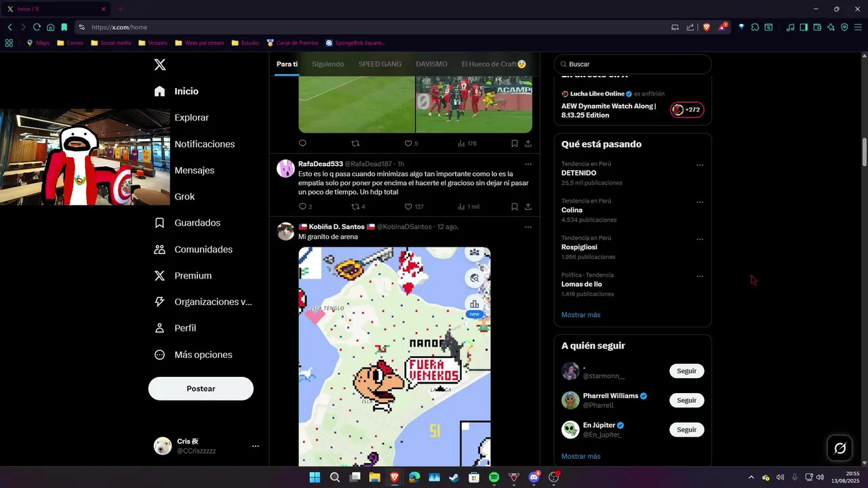Select El Hueco de Craft tab

(494, 64)
